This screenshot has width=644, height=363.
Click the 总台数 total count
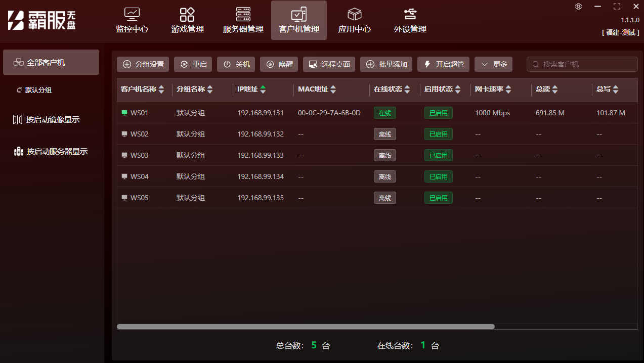tap(303, 346)
